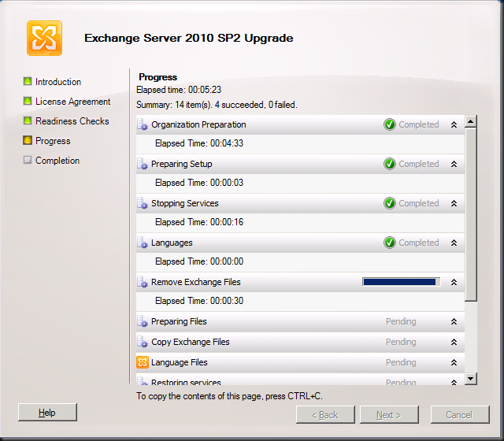Screen dimensions: 504x441
Task: Click the Remove Exchange Files task icon
Action: [x=143, y=282]
